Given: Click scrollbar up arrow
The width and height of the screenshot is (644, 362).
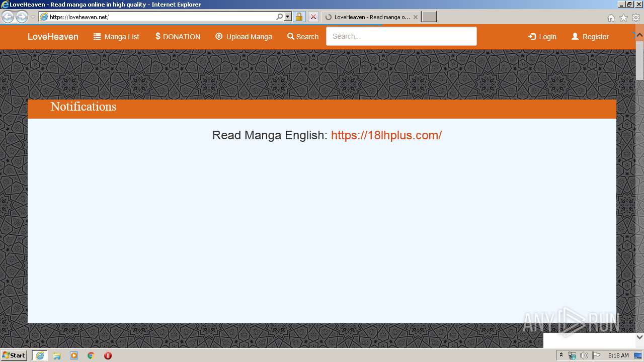Looking at the screenshot, I should [x=639, y=36].
